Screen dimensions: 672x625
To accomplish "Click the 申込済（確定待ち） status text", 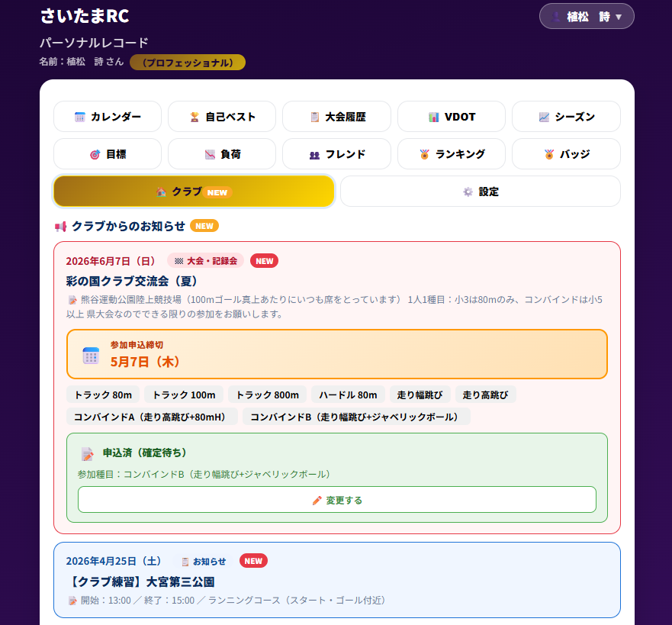I will (146, 453).
